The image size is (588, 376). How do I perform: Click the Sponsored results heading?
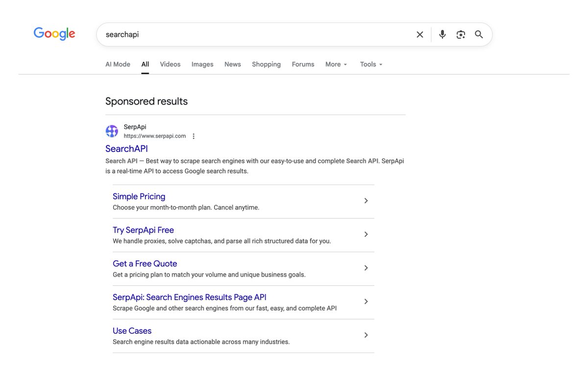coord(147,101)
